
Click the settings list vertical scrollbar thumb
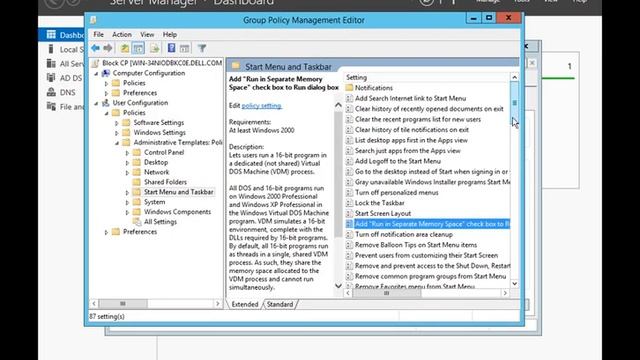coord(514,103)
